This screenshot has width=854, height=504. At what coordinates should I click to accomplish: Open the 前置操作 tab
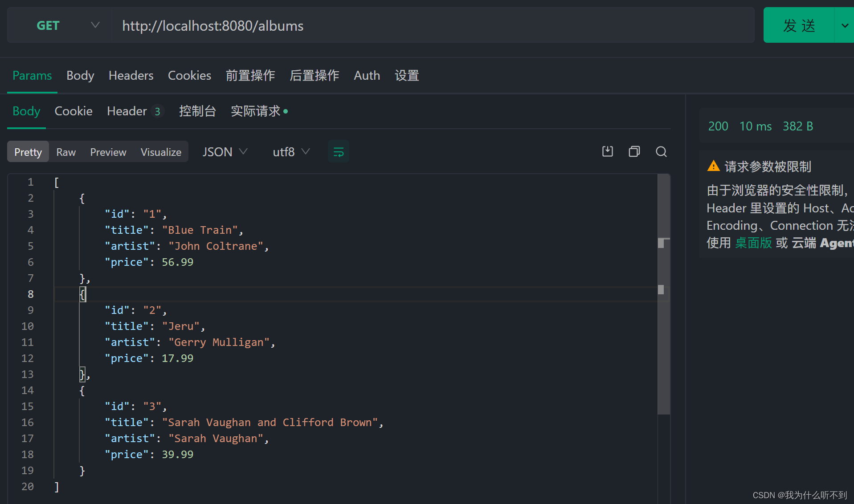(250, 75)
